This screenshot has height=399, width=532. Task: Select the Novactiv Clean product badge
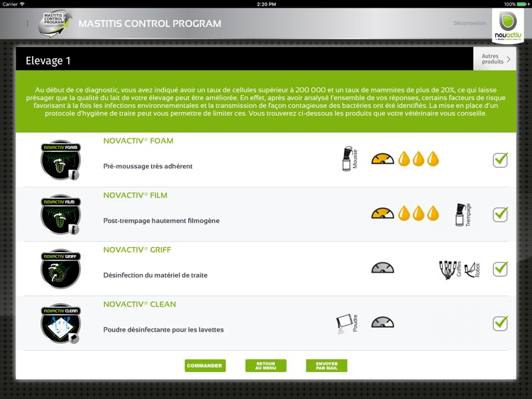coord(61,323)
